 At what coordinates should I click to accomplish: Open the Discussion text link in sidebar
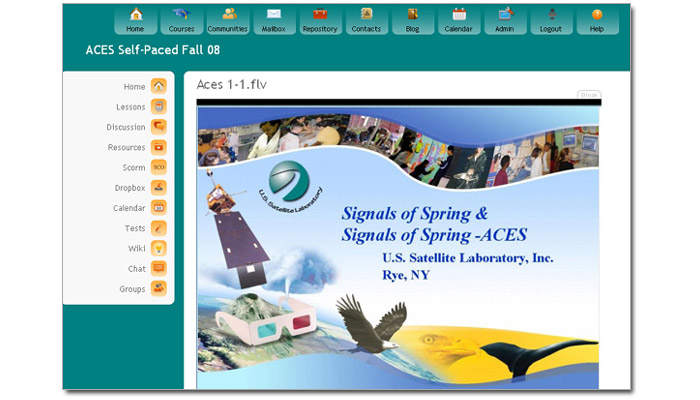[x=126, y=127]
